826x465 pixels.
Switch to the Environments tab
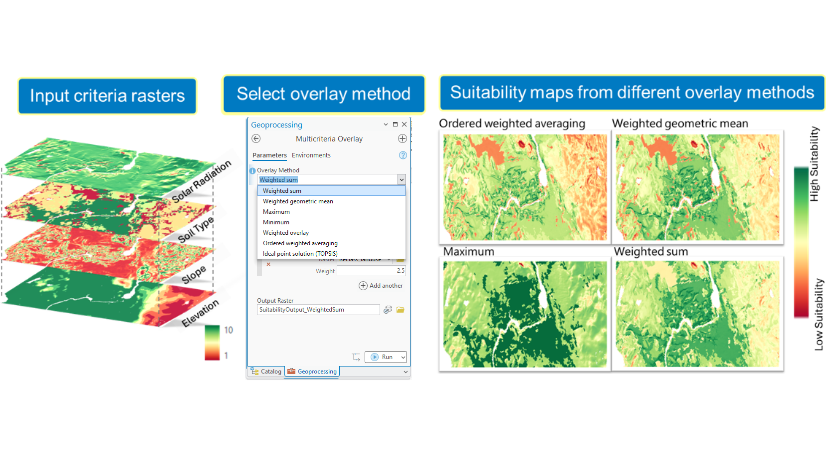pos(311,155)
